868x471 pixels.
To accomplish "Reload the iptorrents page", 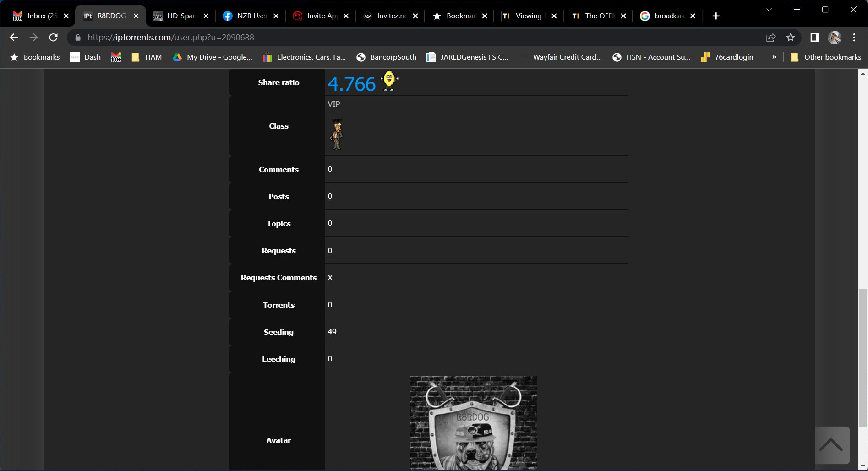I will point(53,38).
